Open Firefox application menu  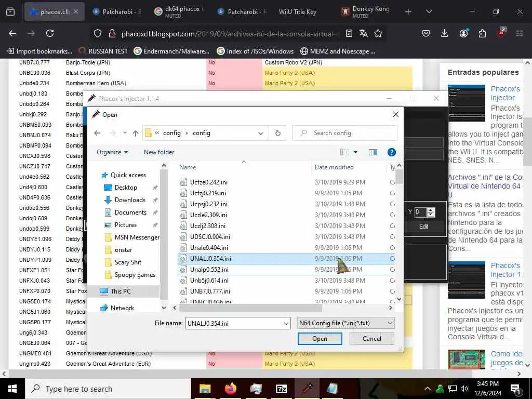[x=520, y=33]
